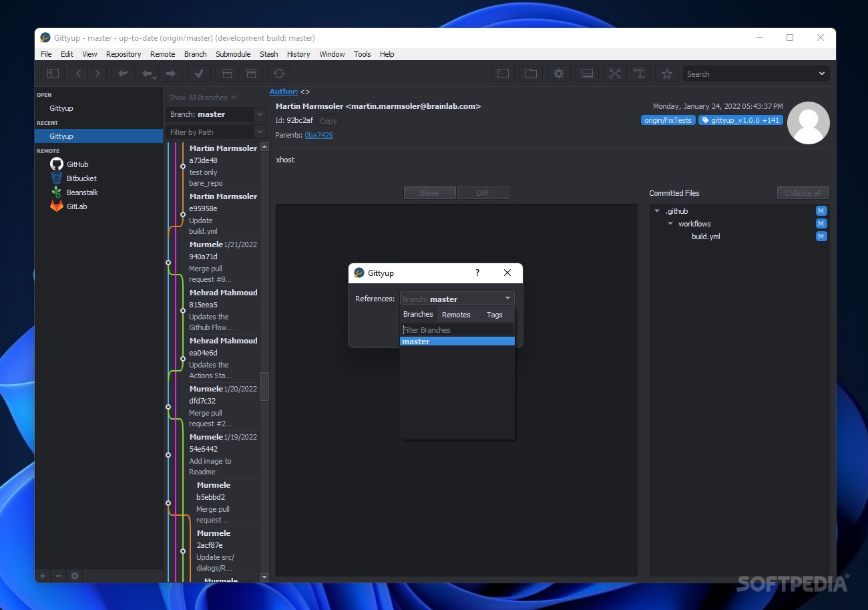
Task: Click the Push arrow toolbar icon
Action: (x=171, y=73)
